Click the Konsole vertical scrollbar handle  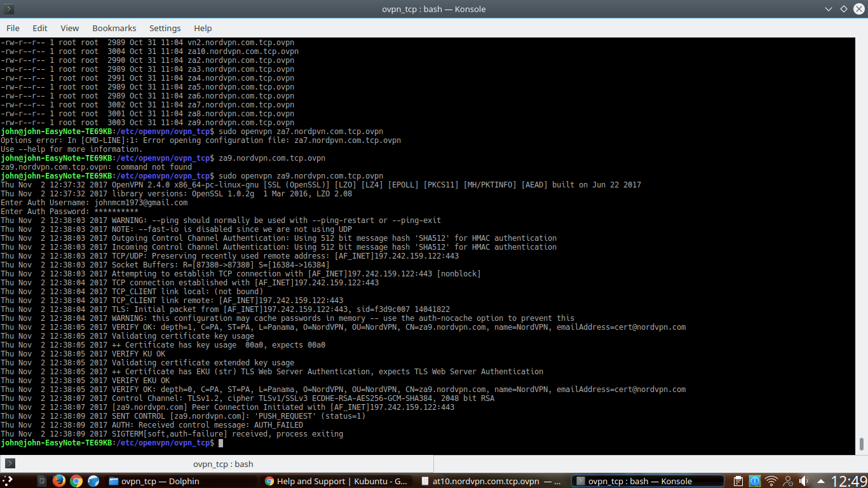pos(862,444)
